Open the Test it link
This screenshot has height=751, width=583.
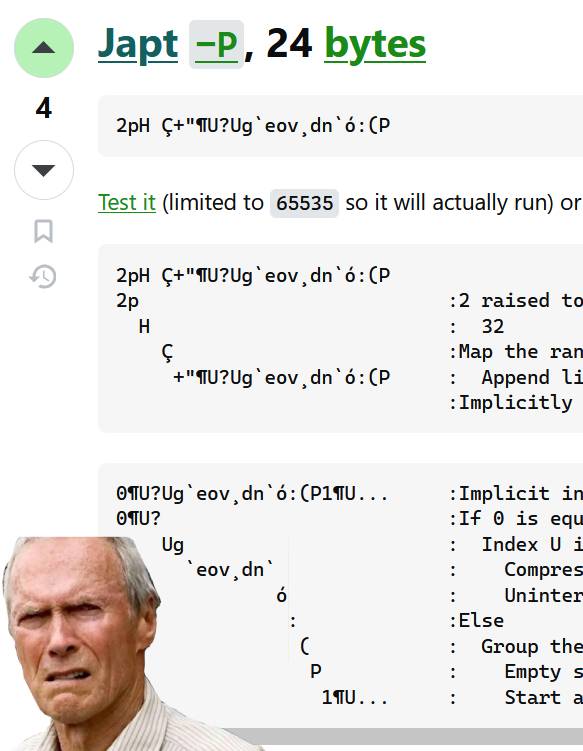127,203
